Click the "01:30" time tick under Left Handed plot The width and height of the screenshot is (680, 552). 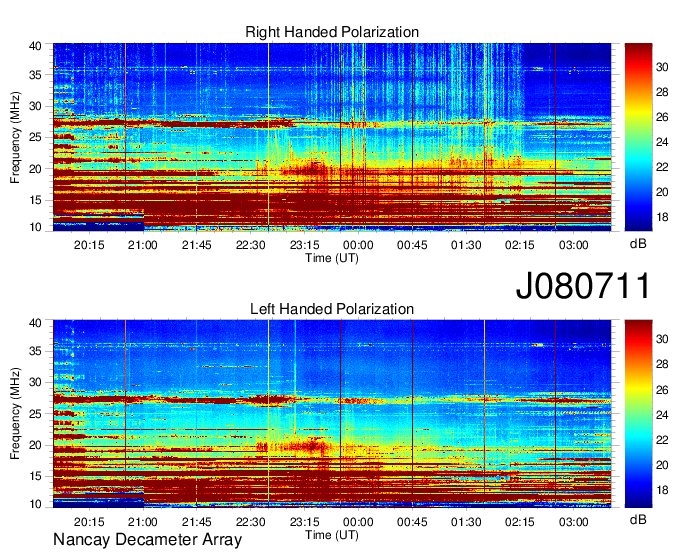coord(466,522)
